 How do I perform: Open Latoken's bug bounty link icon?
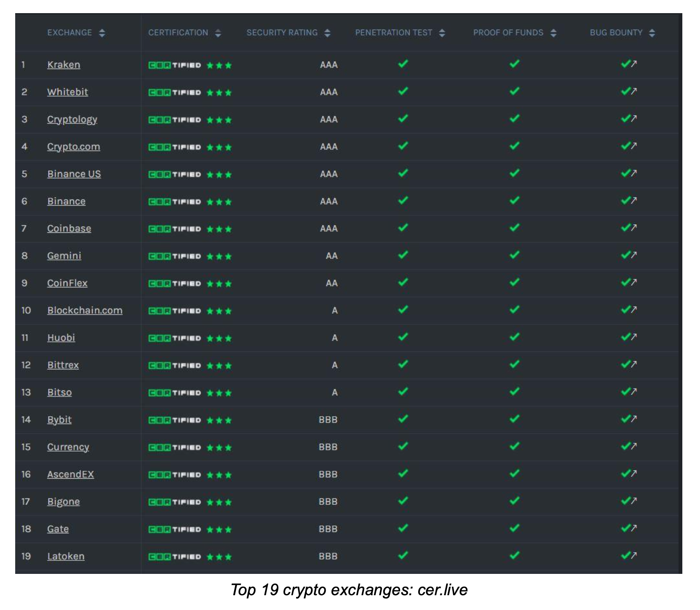[634, 555]
